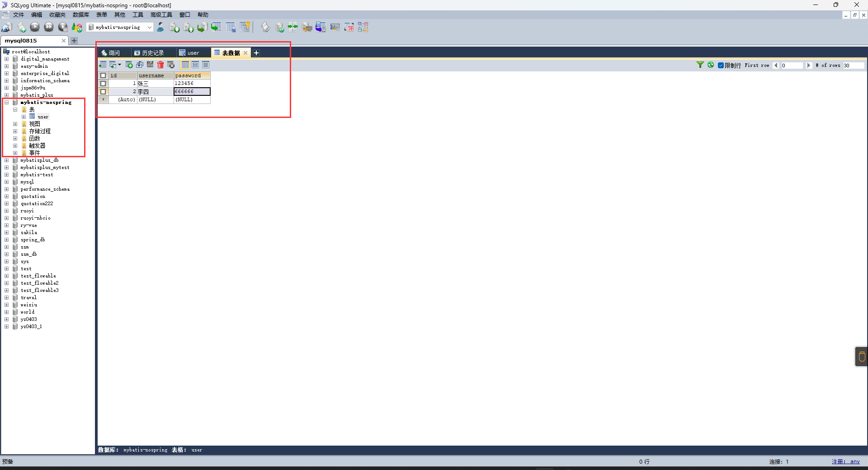868x470 pixels.
Task: Add a new connection tab beside mysql0815
Action: [x=74, y=41]
